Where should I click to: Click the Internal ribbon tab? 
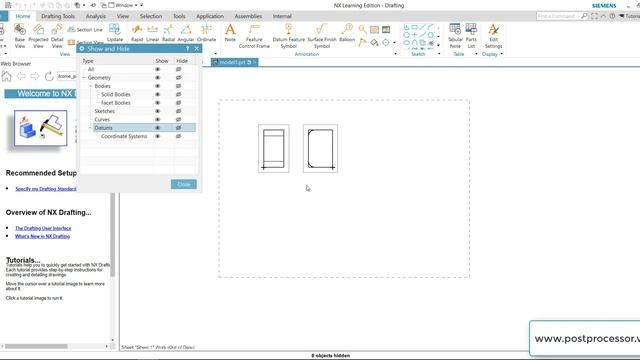[x=282, y=16]
